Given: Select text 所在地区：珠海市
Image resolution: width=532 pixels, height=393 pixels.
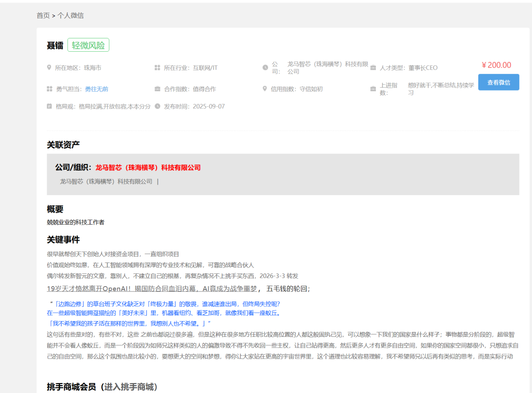Looking at the screenshot, I should pos(78,68).
